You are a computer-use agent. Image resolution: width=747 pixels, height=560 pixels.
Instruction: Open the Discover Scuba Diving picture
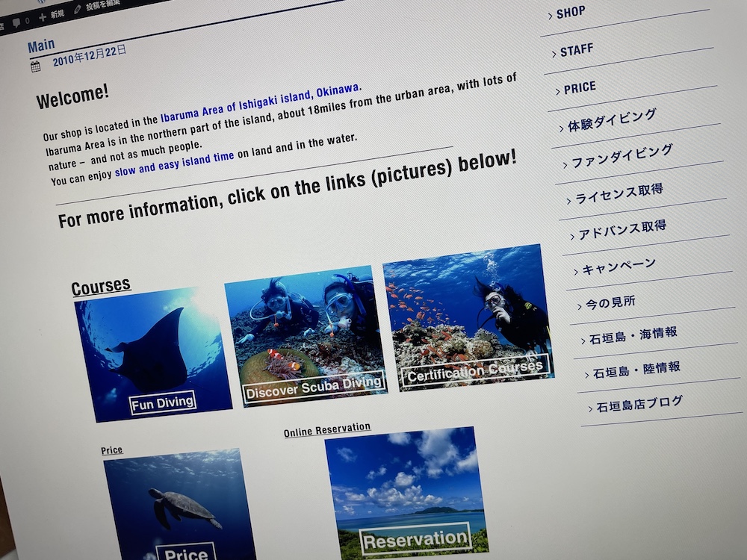pos(306,336)
